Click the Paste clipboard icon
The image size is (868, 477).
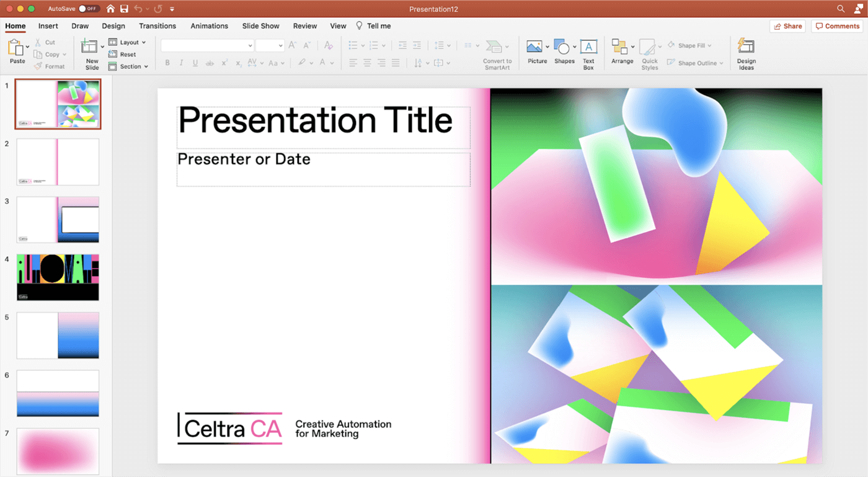(15, 47)
